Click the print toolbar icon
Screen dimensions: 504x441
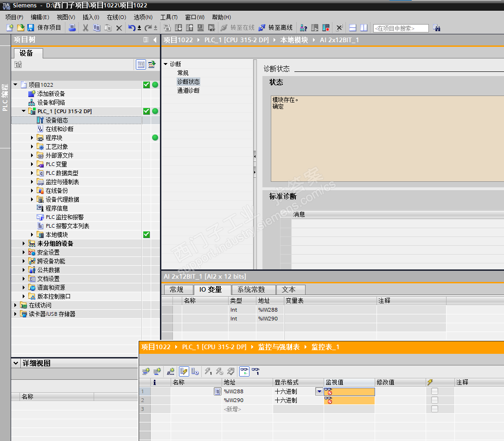click(x=72, y=28)
